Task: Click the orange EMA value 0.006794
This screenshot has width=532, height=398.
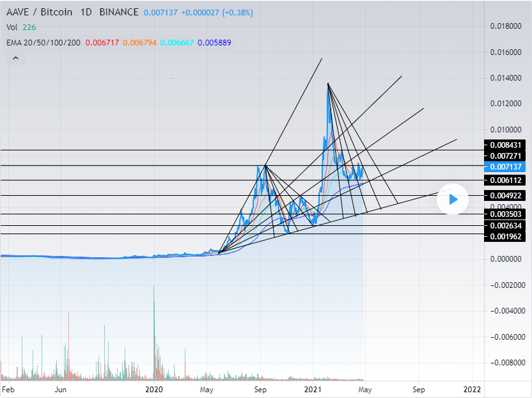Action: tap(140, 42)
